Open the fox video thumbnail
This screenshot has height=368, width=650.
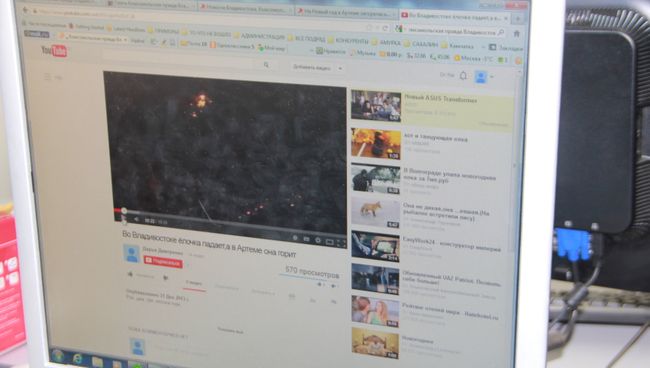tap(375, 212)
